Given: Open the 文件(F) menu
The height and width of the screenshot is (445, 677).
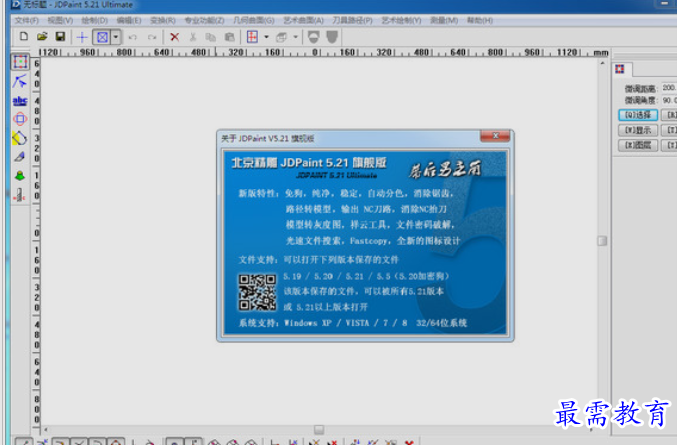Looking at the screenshot, I should 27,20.
